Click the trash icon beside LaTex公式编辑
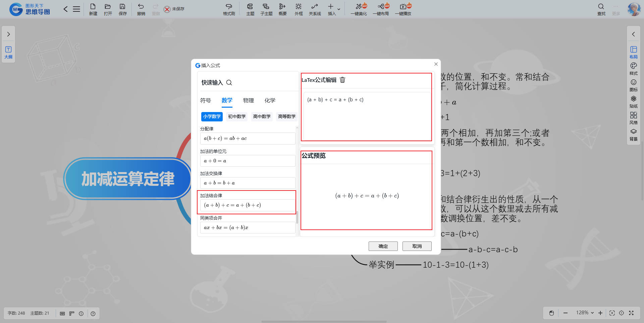Screen dimensions: 644x323 pos(342,80)
